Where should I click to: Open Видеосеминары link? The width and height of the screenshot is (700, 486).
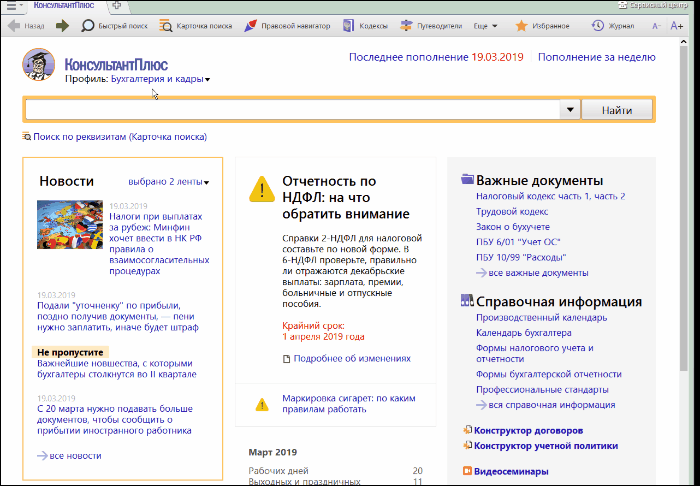pyautogui.click(x=511, y=471)
